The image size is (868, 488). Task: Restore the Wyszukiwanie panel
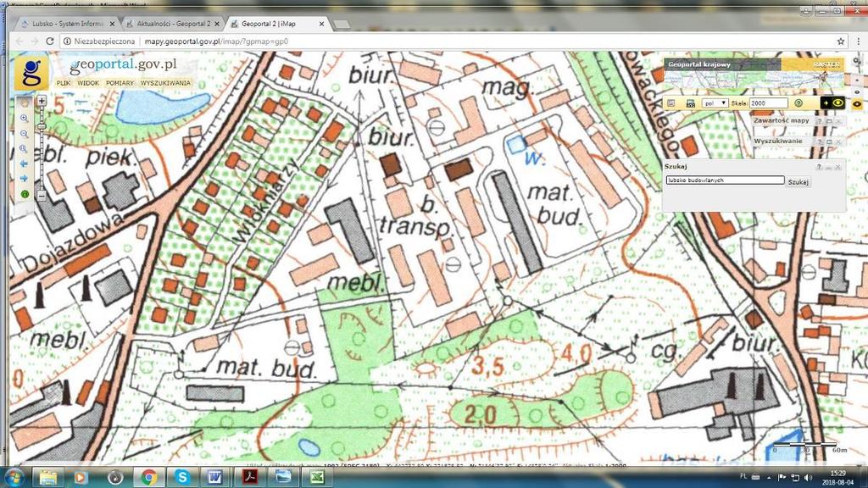pos(829,142)
